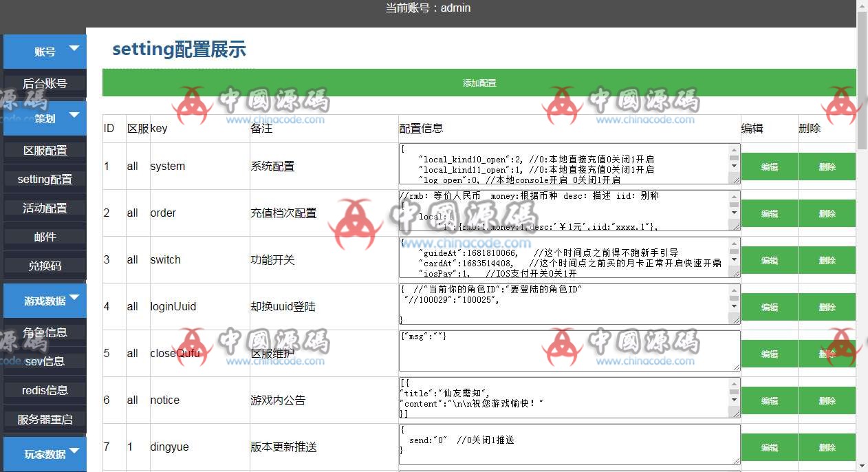This screenshot has height=472, width=868.
Task: Collapse the 游戏数据 sidebar section
Action: (44, 300)
